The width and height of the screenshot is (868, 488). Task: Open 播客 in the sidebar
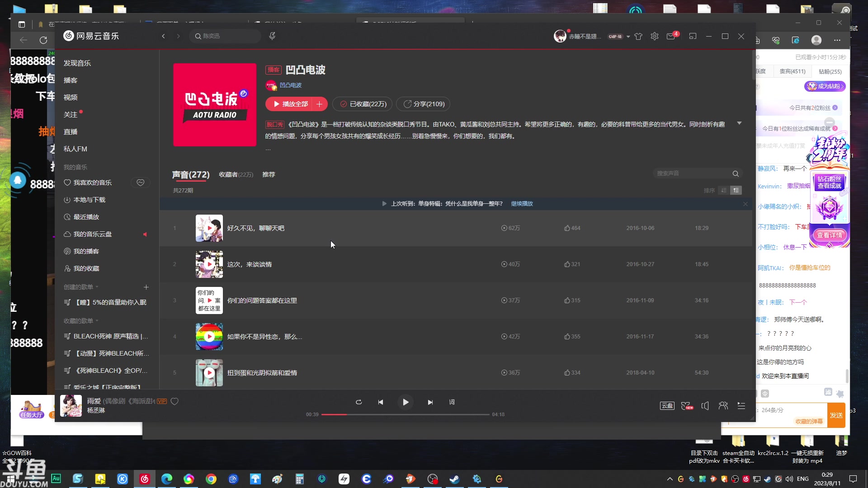(71, 80)
